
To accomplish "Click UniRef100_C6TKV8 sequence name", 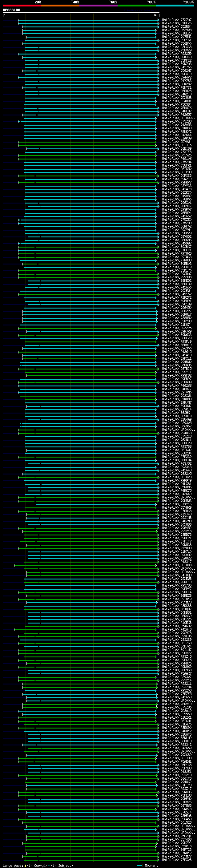I will [x=177, y=477].
